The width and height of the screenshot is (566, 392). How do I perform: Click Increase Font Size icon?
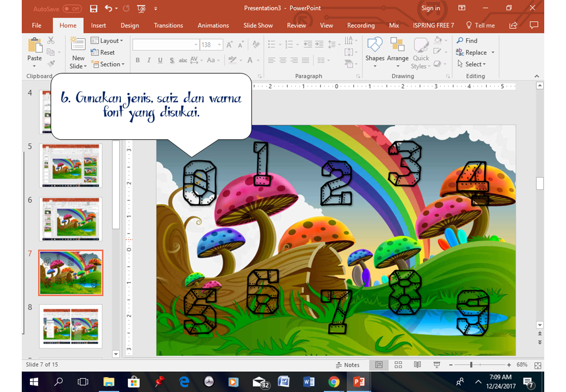229,45
